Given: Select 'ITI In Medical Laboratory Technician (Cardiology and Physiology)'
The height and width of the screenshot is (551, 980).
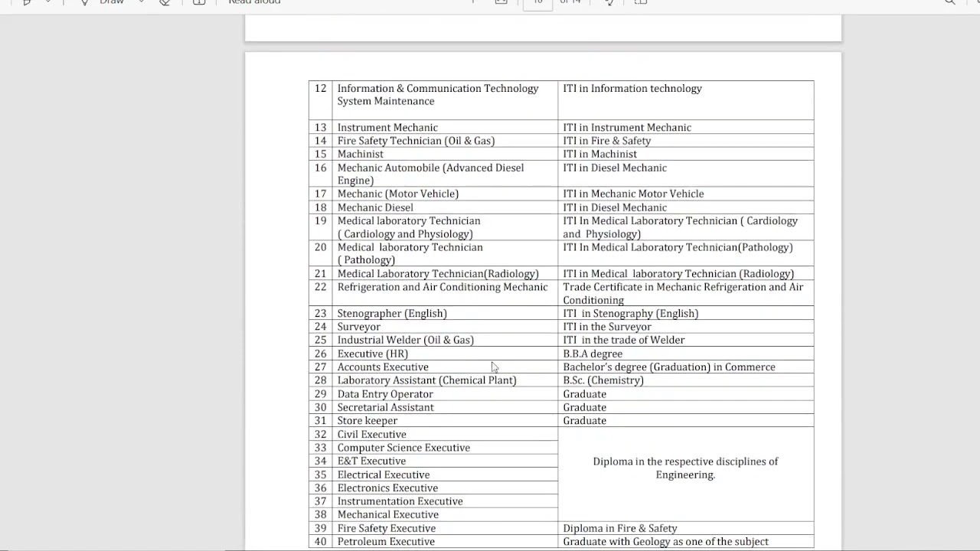Looking at the screenshot, I should (x=681, y=227).
